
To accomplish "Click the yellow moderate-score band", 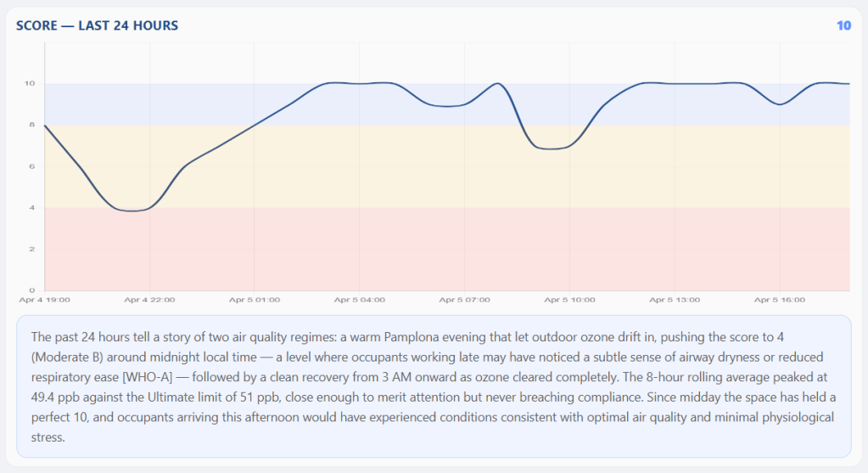I will 339,170.
